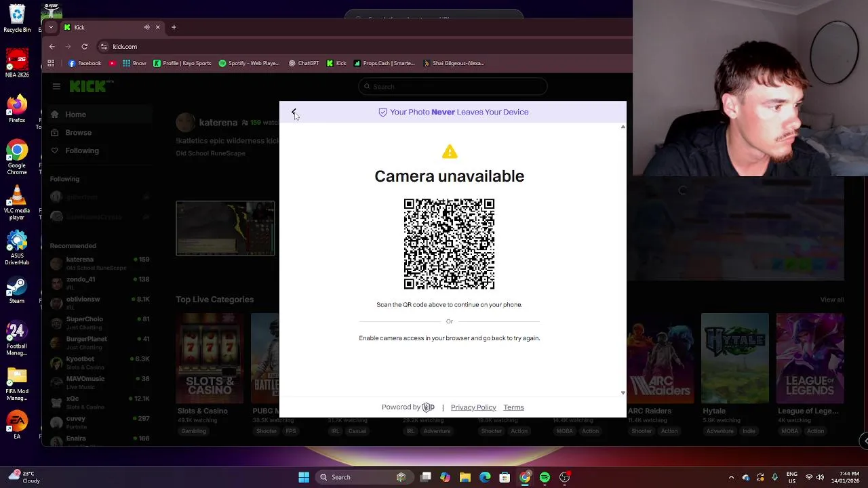Image resolution: width=868 pixels, height=488 pixels.
Task: Open the Kick hamburger sidebar menu
Action: click(56, 86)
